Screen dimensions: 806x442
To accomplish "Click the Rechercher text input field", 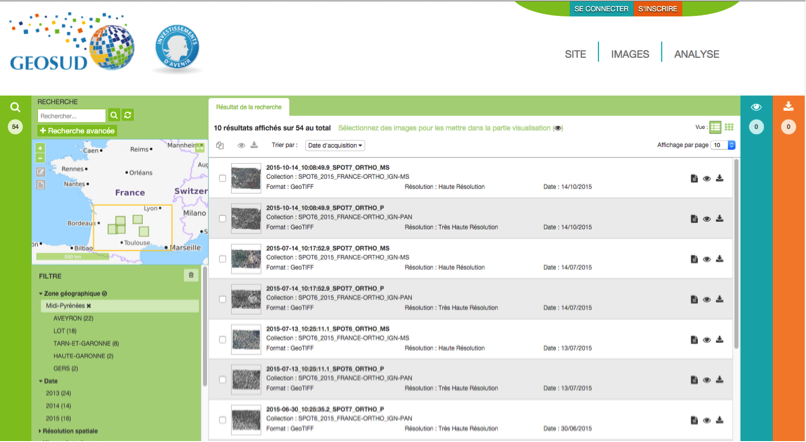I will 71,116.
